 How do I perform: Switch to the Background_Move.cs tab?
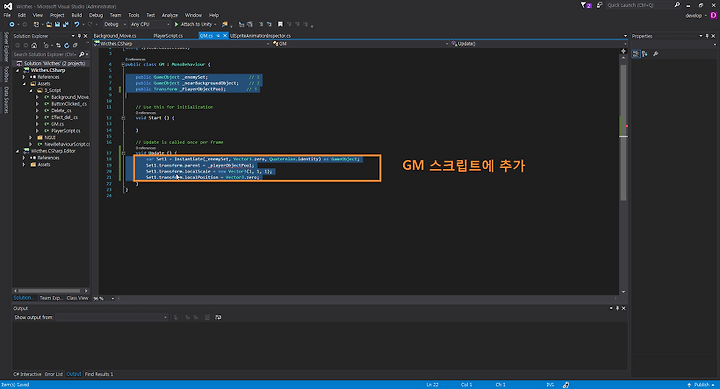pos(115,36)
